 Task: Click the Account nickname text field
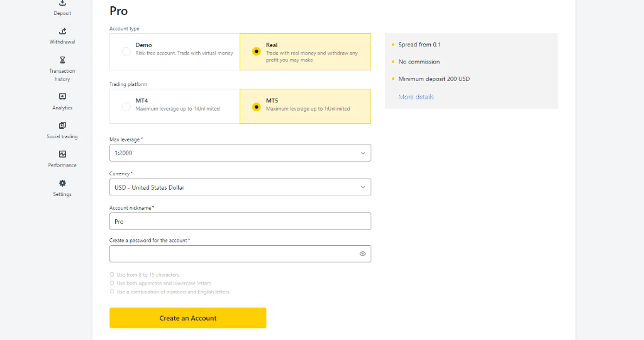240,221
